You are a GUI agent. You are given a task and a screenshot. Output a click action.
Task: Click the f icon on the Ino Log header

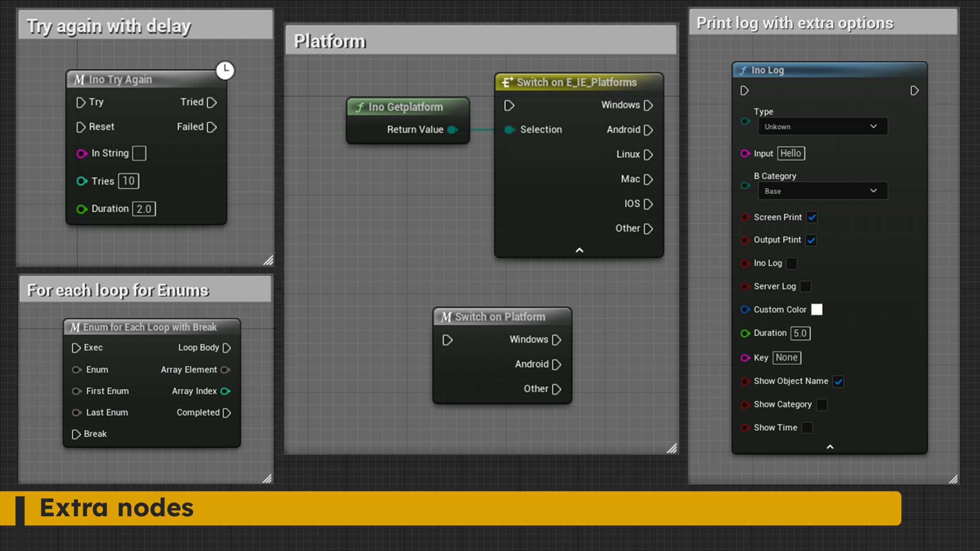click(744, 70)
